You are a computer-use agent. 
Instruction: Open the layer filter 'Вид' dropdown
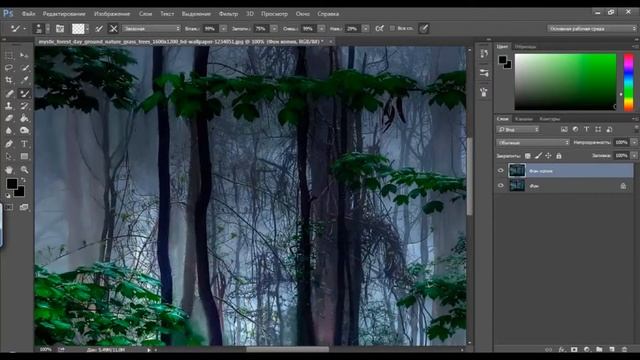518,129
